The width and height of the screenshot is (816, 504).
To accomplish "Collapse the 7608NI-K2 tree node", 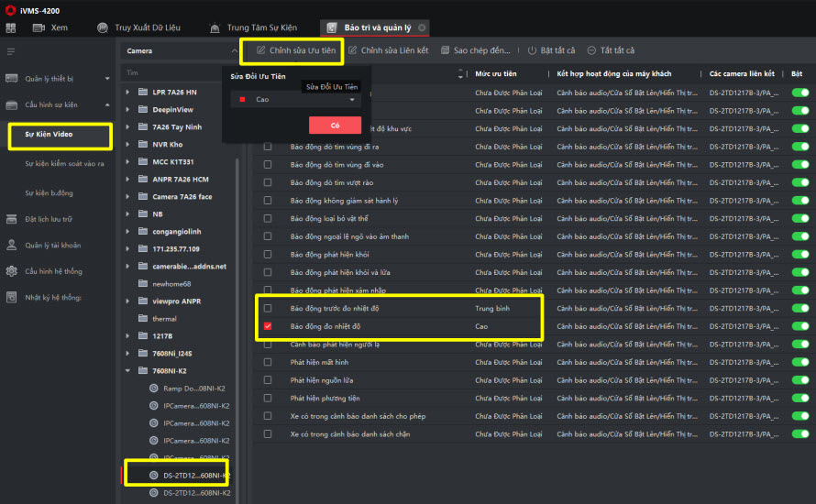I will coord(127,371).
